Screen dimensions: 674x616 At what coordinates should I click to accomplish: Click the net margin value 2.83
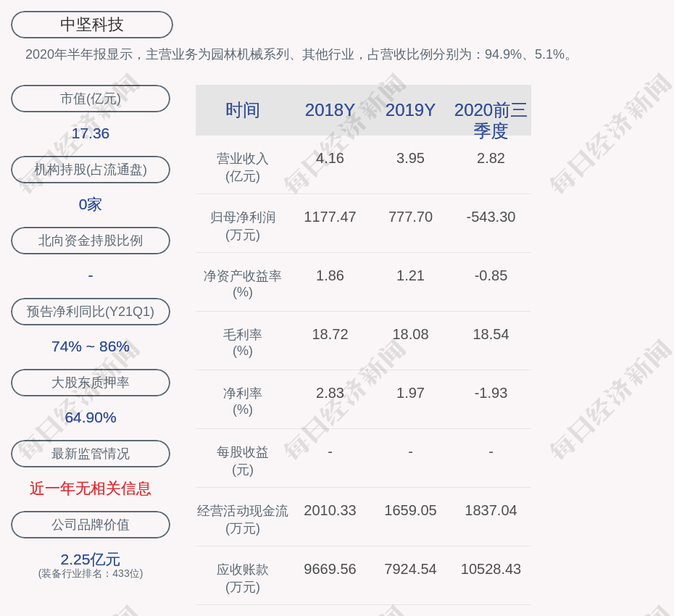pyautogui.click(x=330, y=393)
